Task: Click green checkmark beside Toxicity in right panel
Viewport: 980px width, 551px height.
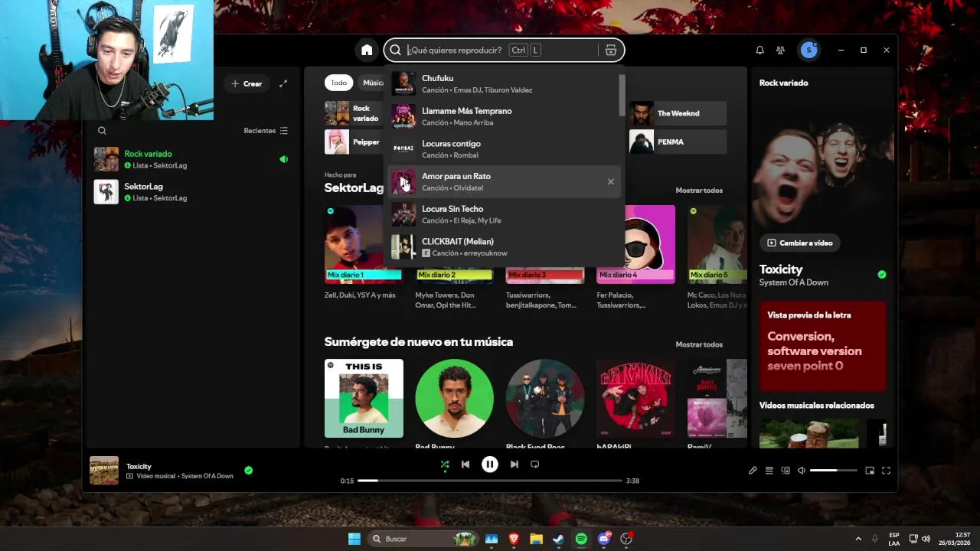Action: 882,274
